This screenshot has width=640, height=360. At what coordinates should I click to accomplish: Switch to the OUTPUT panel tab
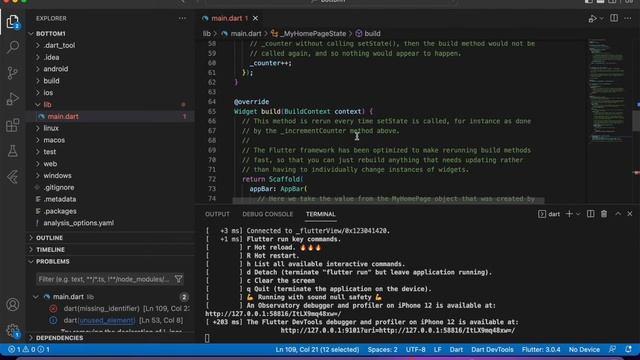point(217,214)
